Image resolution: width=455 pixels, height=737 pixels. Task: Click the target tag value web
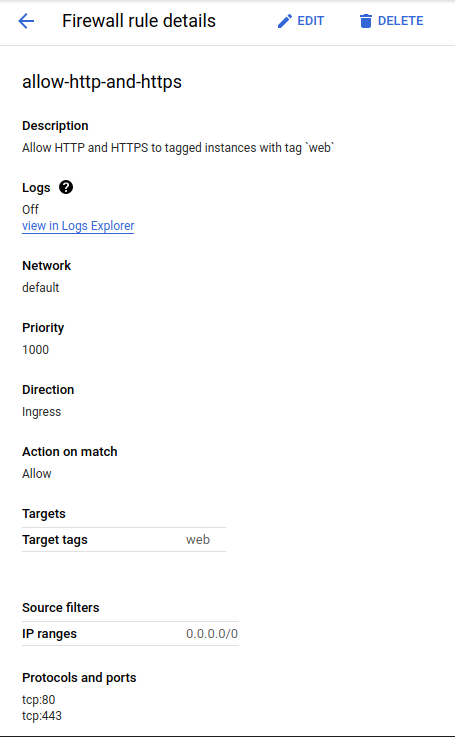coord(198,540)
